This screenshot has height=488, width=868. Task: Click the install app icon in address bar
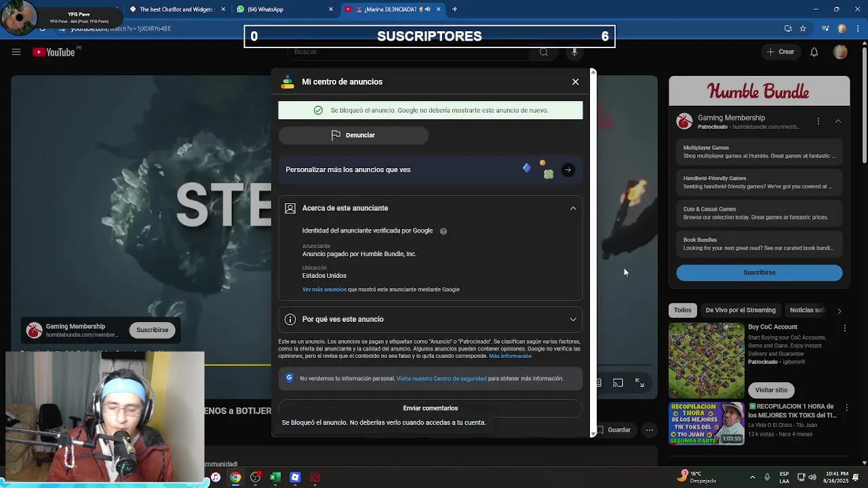click(x=788, y=28)
